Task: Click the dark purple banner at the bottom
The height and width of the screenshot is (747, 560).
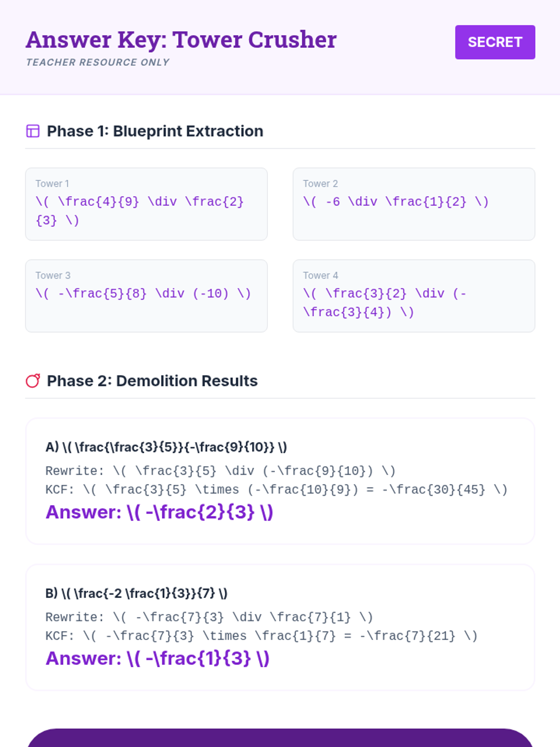Action: [280, 739]
